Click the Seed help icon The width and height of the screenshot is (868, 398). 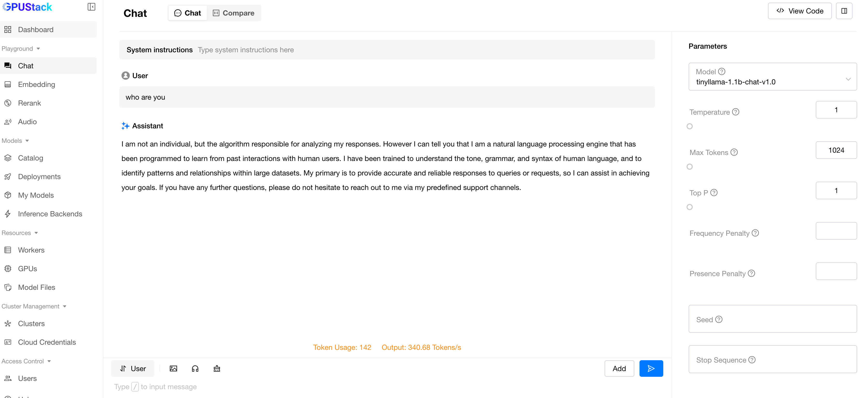719,319
